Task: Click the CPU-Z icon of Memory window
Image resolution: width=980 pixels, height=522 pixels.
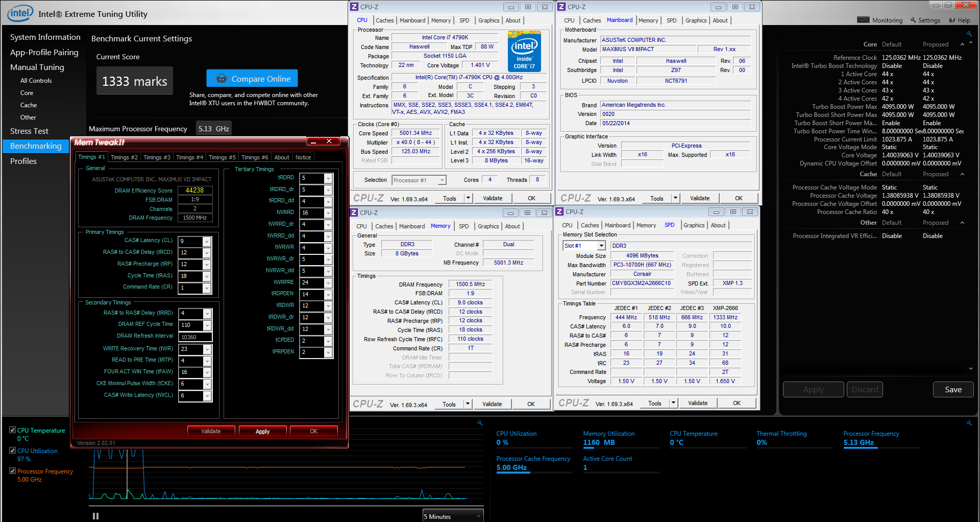Action: [354, 212]
